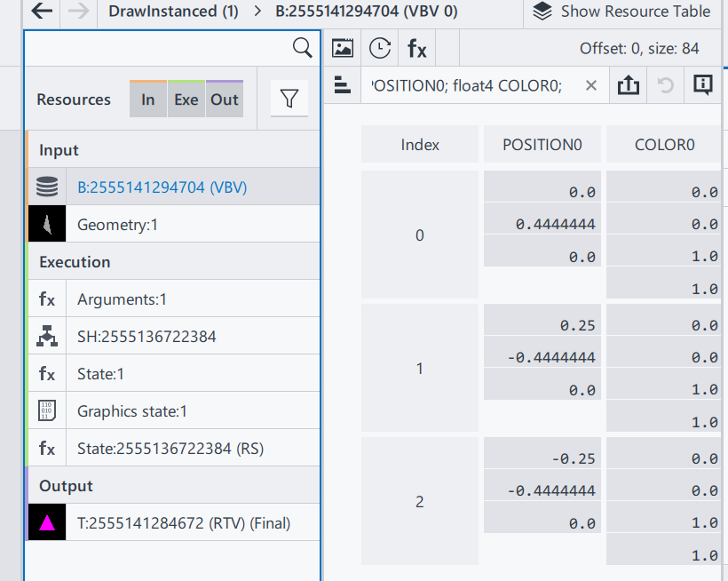Toggle the Out resources filter
The height and width of the screenshot is (581, 728).
tap(224, 99)
